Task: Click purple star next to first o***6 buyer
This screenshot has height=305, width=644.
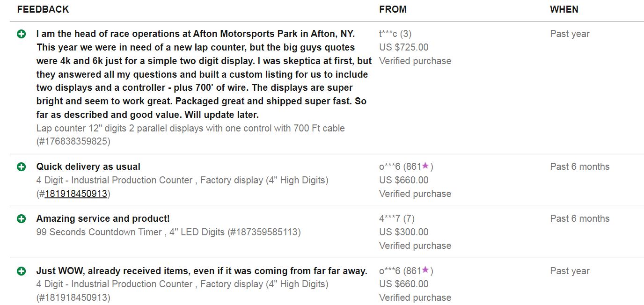Action: click(x=425, y=166)
